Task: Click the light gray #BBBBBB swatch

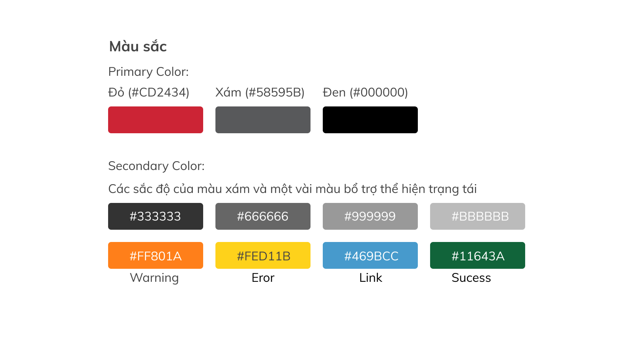Action: point(478,216)
